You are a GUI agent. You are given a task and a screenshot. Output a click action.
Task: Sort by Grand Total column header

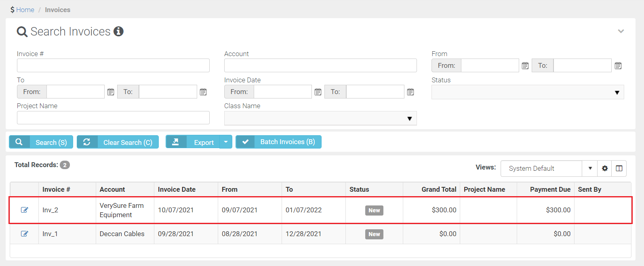[438, 189]
